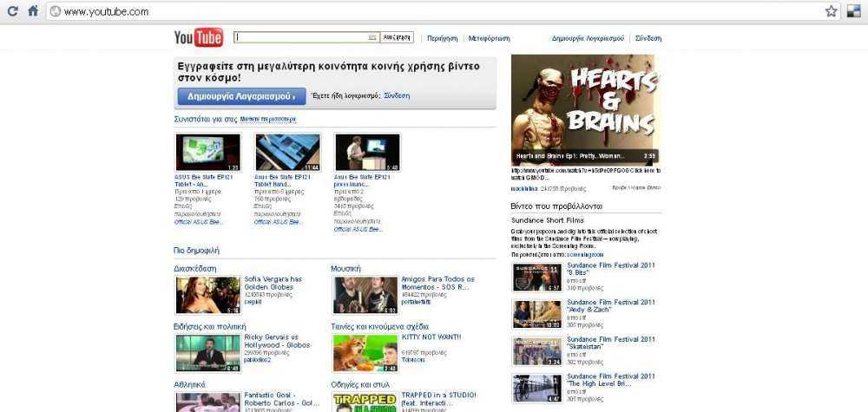Reload the page with the refresh icon
Viewport: 868px width, 412px height.
pos(12,10)
